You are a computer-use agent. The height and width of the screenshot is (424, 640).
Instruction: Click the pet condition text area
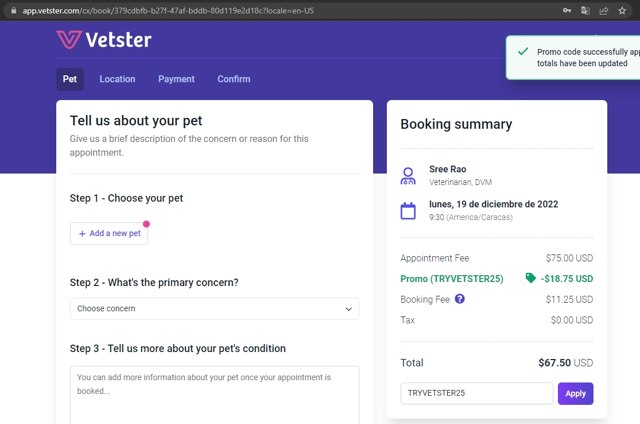click(x=215, y=395)
